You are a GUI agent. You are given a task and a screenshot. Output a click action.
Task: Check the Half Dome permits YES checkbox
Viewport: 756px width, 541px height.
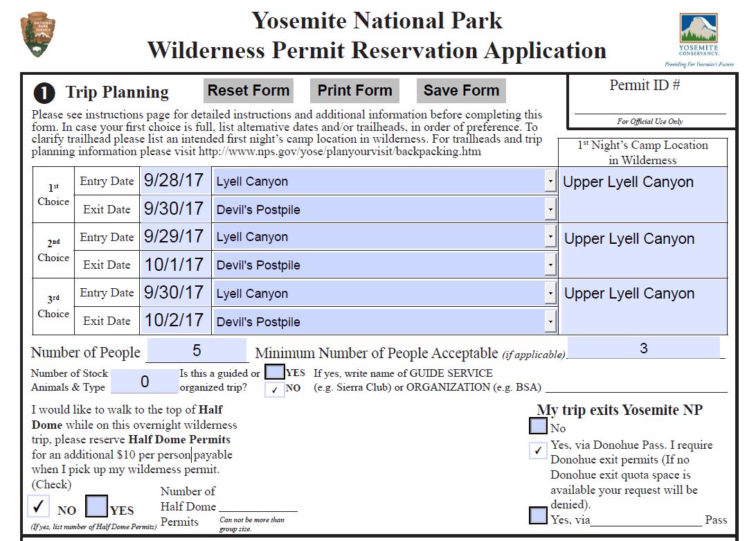pos(96,506)
